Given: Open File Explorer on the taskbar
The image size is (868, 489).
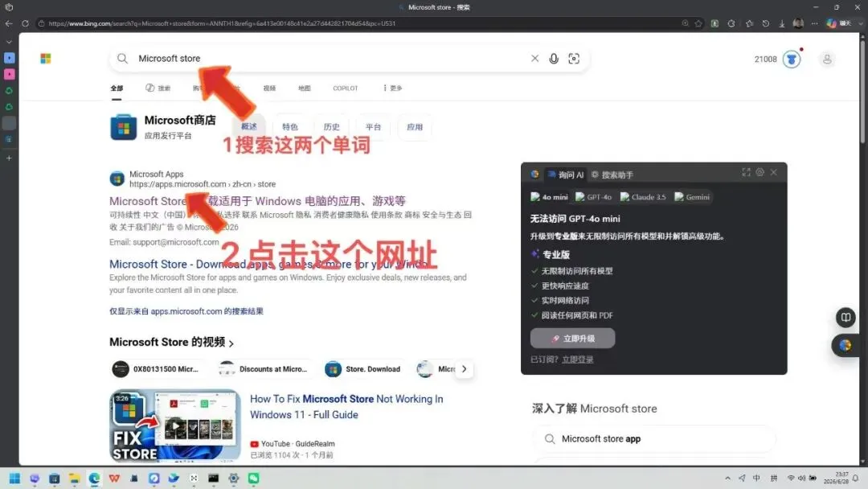Looking at the screenshot, I should pyautogui.click(x=74, y=478).
